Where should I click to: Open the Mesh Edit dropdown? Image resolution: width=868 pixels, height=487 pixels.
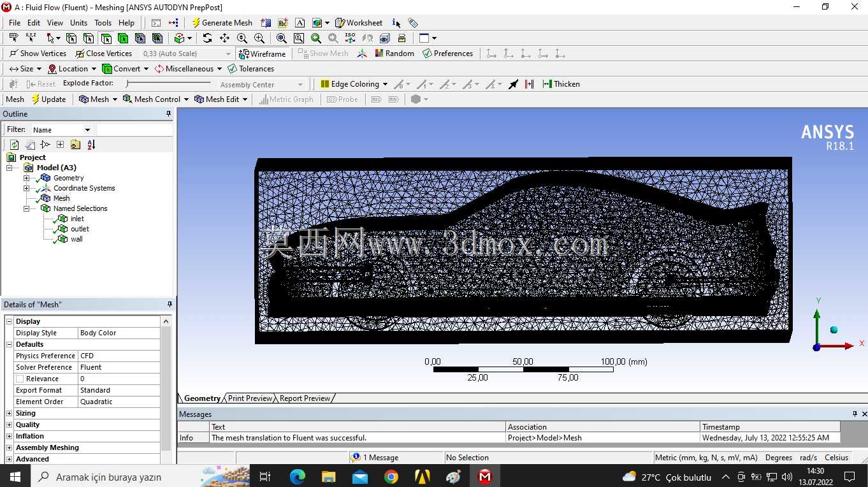pyautogui.click(x=221, y=99)
